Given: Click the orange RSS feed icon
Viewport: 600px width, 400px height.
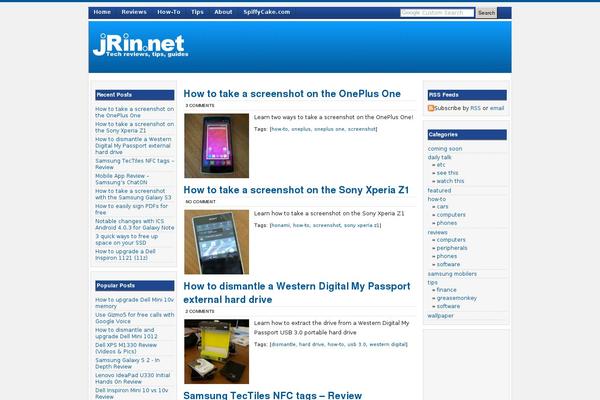Looking at the screenshot, I should pos(431,108).
